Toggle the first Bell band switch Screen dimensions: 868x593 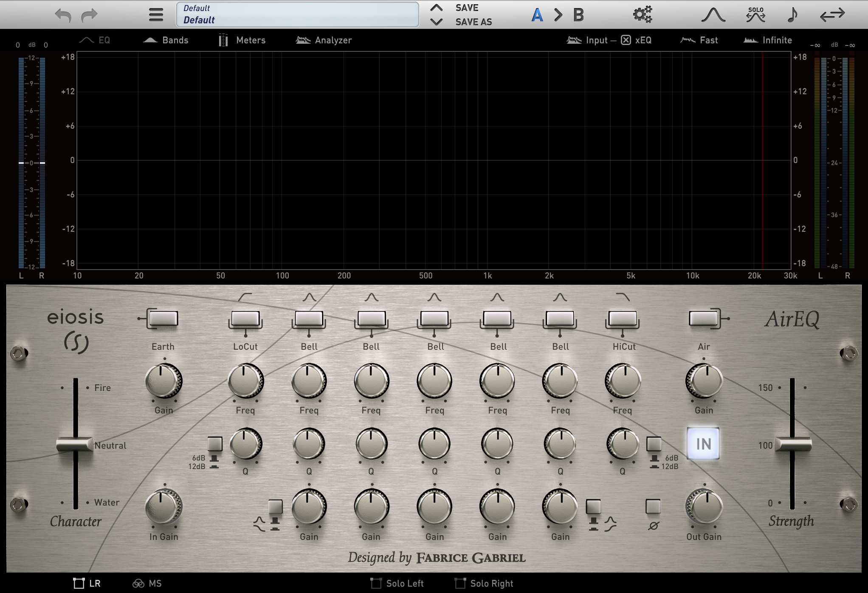click(309, 319)
